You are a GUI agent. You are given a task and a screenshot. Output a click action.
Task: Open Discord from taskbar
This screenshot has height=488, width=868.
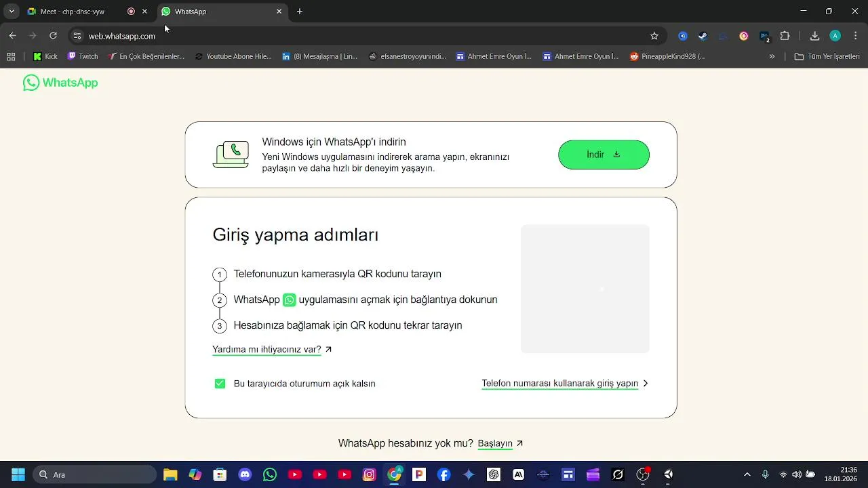245,474
